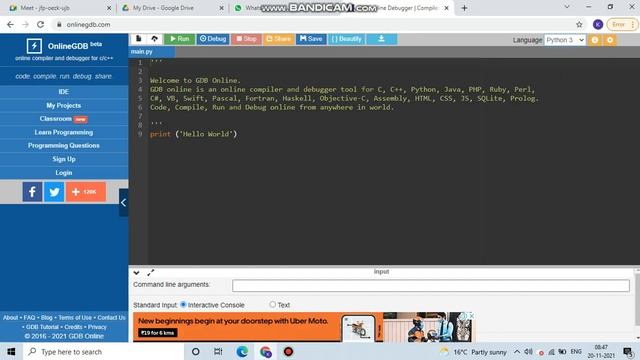Image resolution: width=640 pixels, height=360 pixels.
Task: Bookmark this page with the star icon
Action: click(579, 24)
